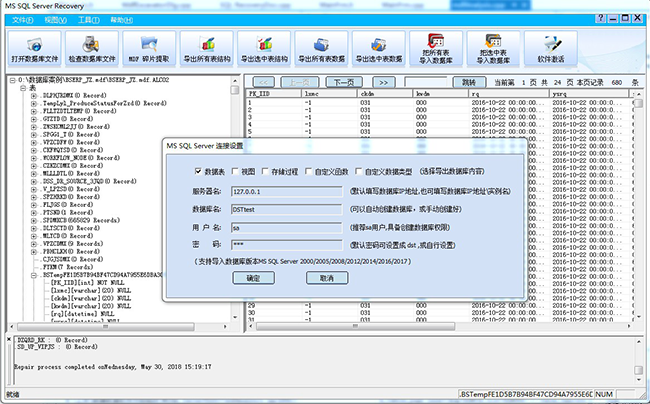The width and height of the screenshot is (650, 404).
Task: Click the rq column header
Action: [x=509, y=94]
